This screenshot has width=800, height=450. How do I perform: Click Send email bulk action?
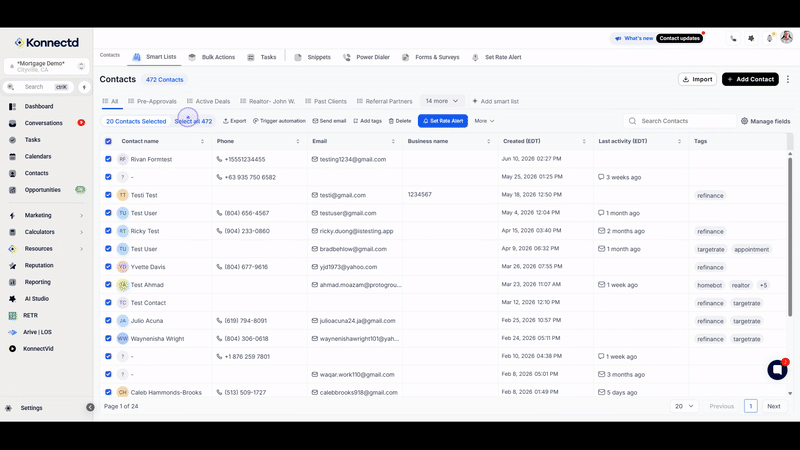point(329,121)
